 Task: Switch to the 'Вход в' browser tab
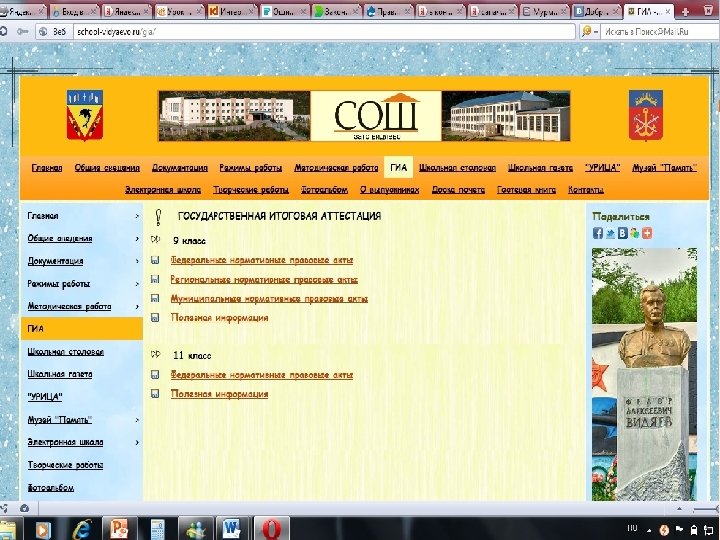[74, 11]
